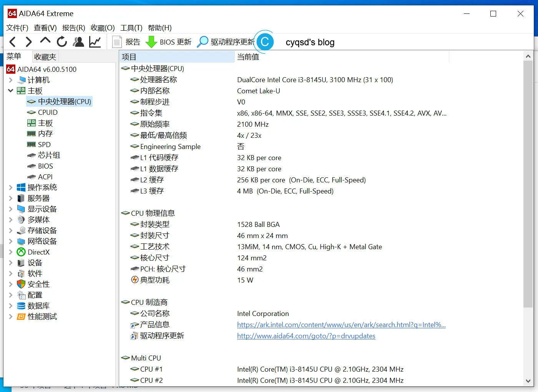Screen dimensions: 538x392
Task: Click the 计算机 computer icon in tree
Action: pos(22,80)
